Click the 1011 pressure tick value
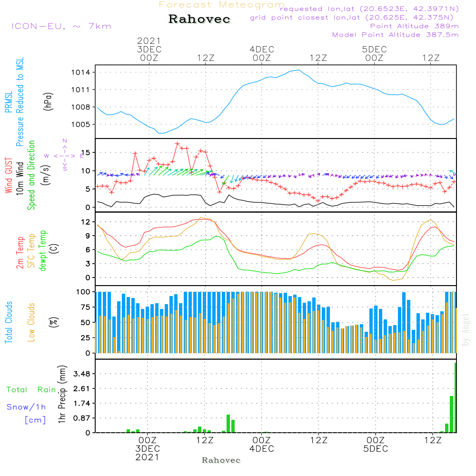The height and width of the screenshot is (476, 476). point(80,89)
